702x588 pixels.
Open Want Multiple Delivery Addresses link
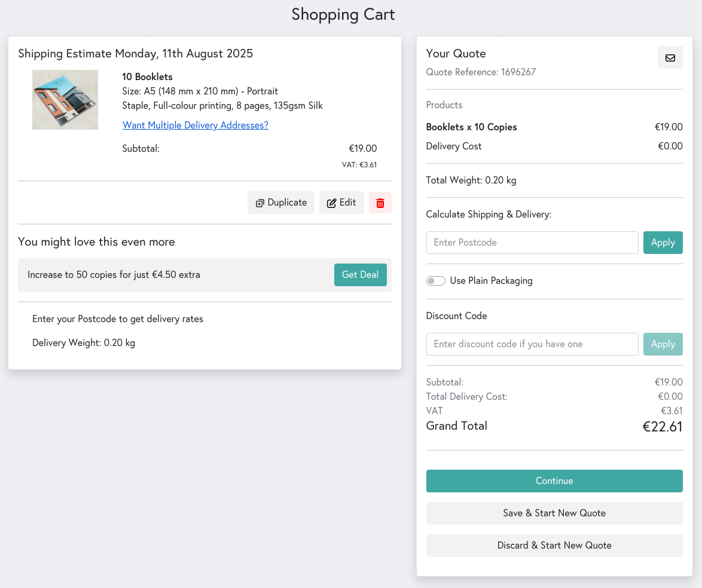click(x=196, y=125)
